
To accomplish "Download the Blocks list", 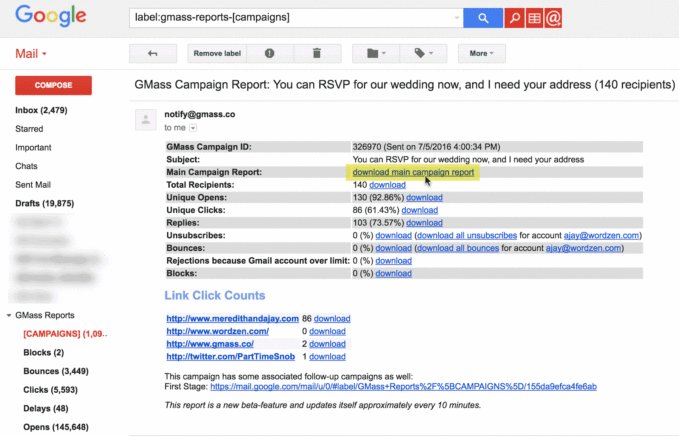I will click(x=393, y=273).
